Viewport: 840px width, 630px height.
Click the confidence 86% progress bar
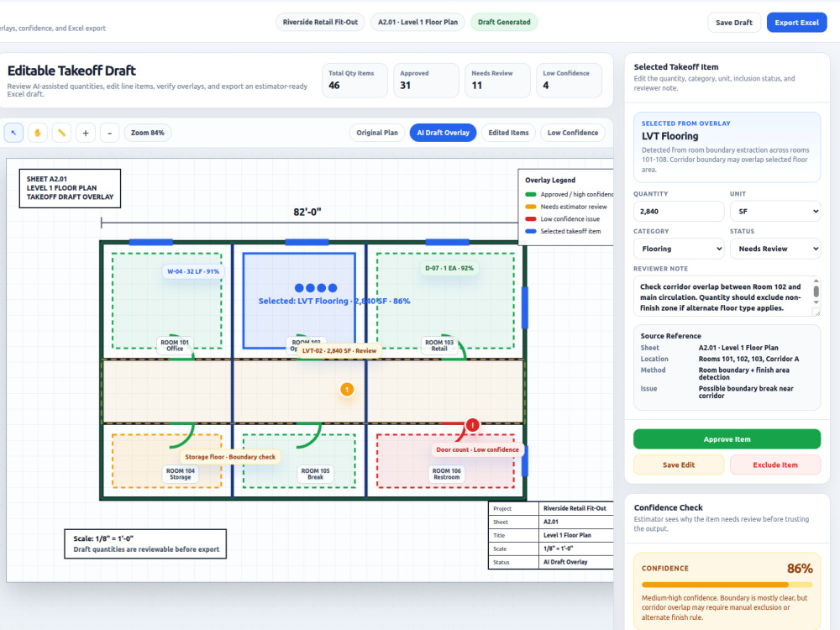[x=727, y=585]
